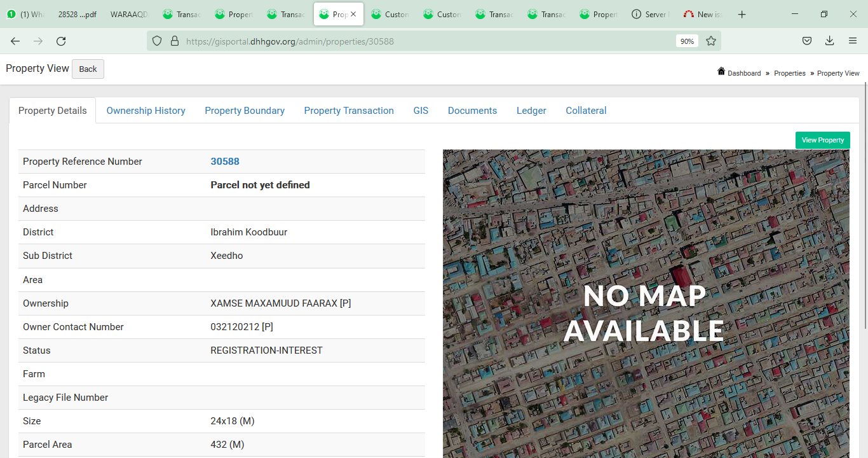The width and height of the screenshot is (868, 458).
Task: Close the active Property tab with its X
Action: (353, 14)
